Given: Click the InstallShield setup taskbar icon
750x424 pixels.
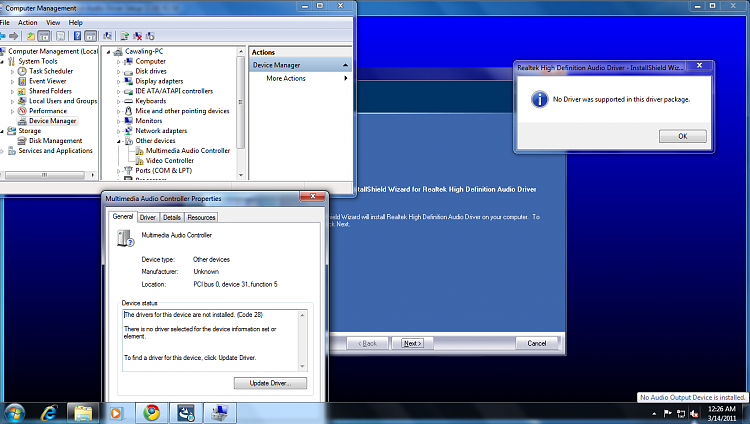Looking at the screenshot, I should point(186,413).
